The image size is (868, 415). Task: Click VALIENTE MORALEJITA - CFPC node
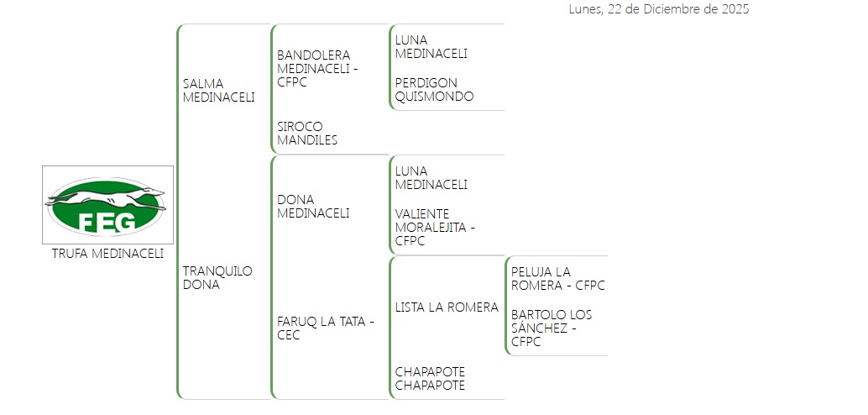(435, 227)
